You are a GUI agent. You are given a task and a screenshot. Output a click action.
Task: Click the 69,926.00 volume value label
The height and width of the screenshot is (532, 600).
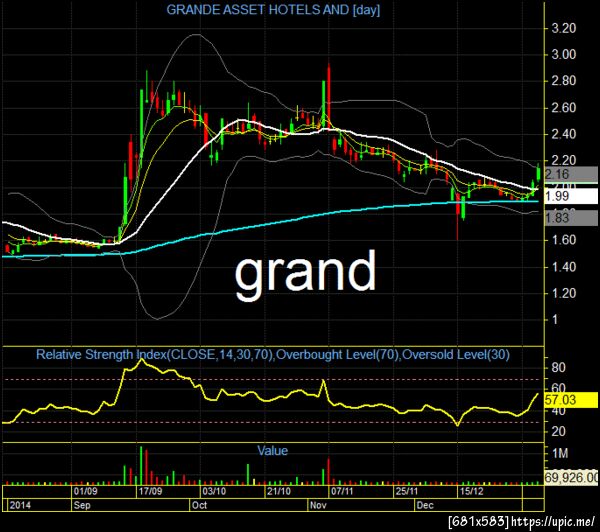click(x=571, y=477)
